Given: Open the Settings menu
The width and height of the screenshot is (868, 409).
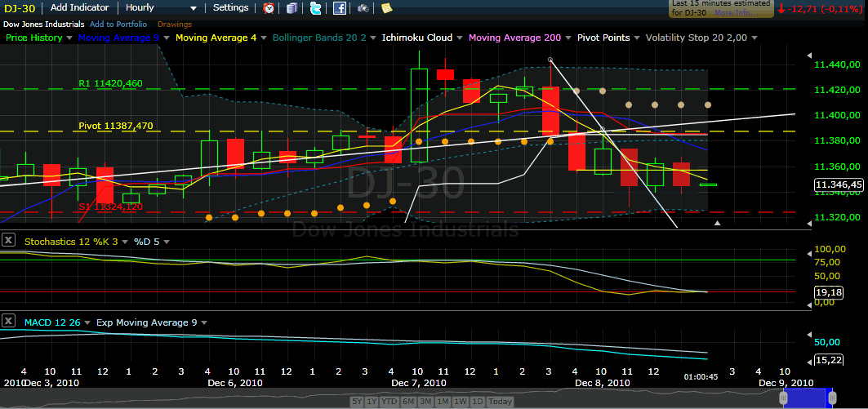Looking at the screenshot, I should click(x=231, y=7).
